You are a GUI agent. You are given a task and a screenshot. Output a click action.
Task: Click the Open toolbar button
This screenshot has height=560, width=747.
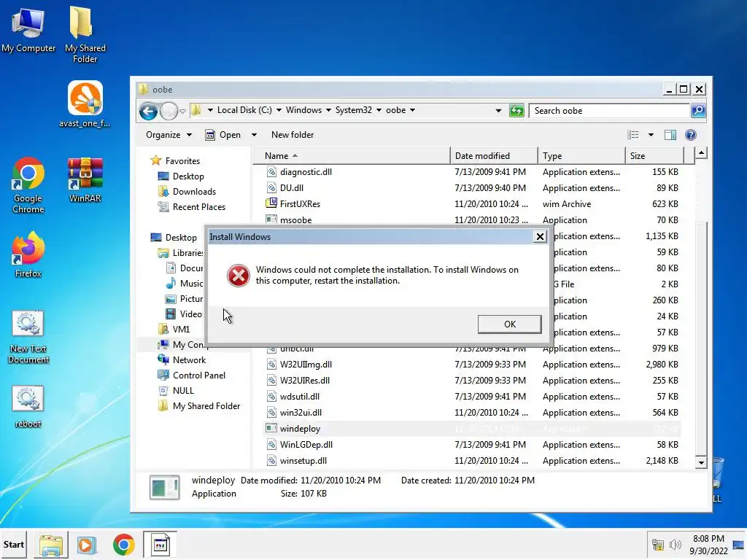click(223, 135)
